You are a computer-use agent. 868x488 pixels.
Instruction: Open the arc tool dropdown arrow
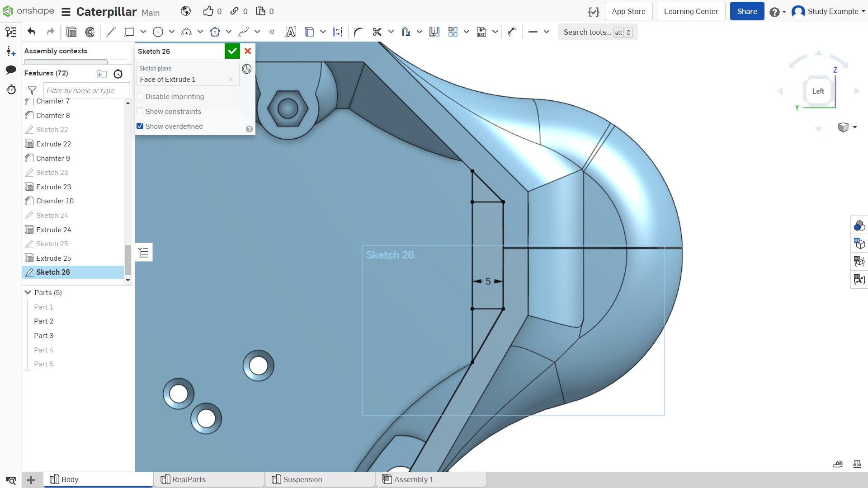200,32
